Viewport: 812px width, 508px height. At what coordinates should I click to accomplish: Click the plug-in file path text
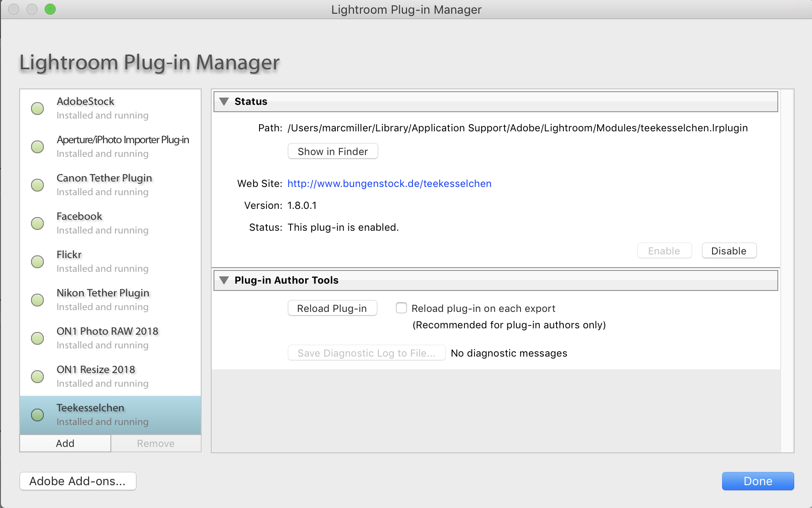coord(518,128)
